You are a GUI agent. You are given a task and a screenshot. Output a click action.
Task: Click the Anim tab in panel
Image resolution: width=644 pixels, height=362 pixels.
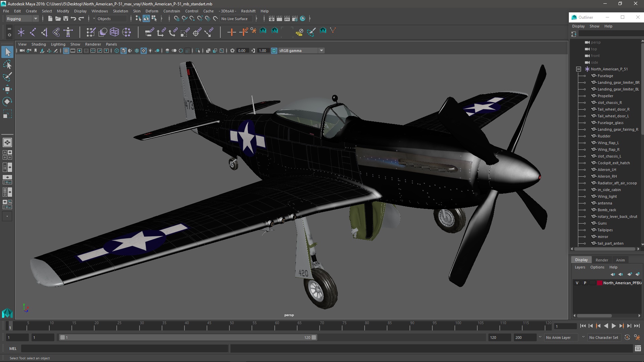(x=621, y=259)
